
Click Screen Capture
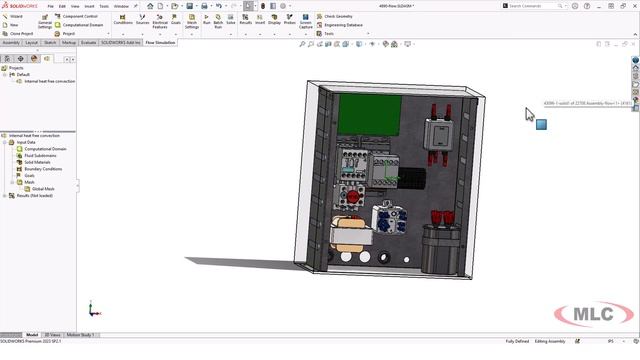pos(305,21)
